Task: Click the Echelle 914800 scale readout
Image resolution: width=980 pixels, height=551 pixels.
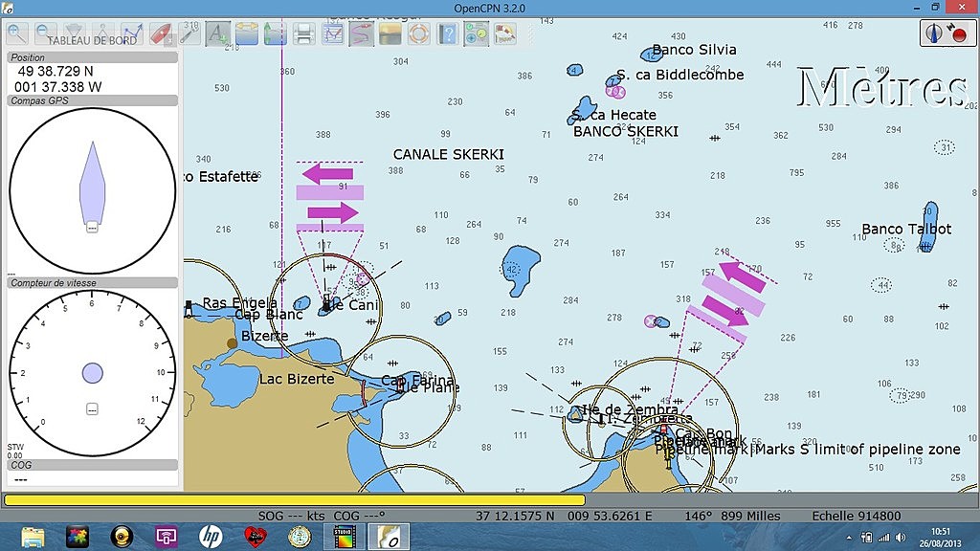Action: click(857, 516)
